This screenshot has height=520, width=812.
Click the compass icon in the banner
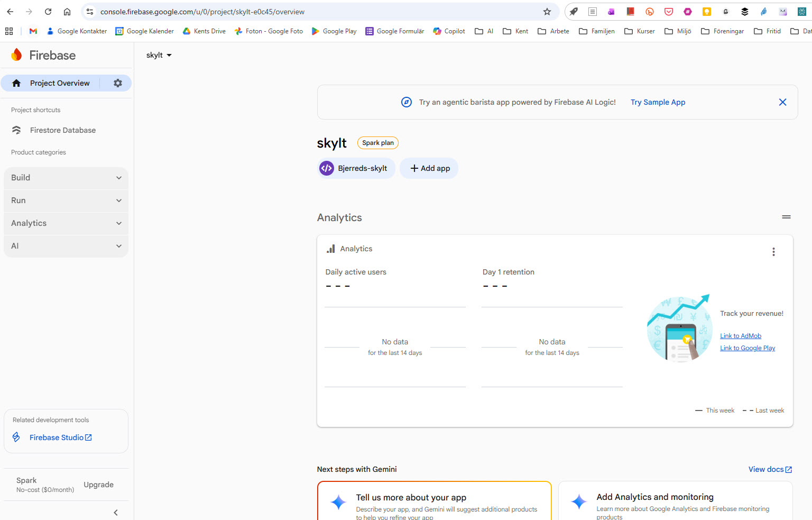coord(406,102)
